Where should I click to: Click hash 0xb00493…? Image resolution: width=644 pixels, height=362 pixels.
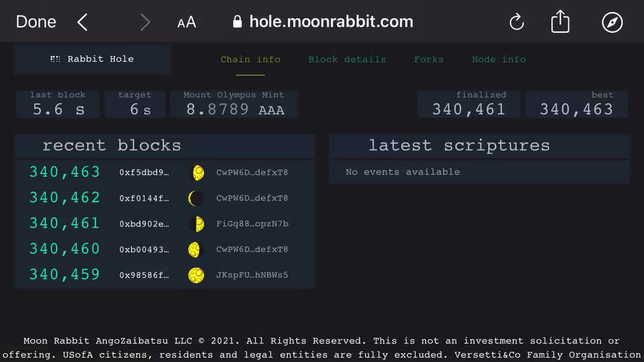144,249
